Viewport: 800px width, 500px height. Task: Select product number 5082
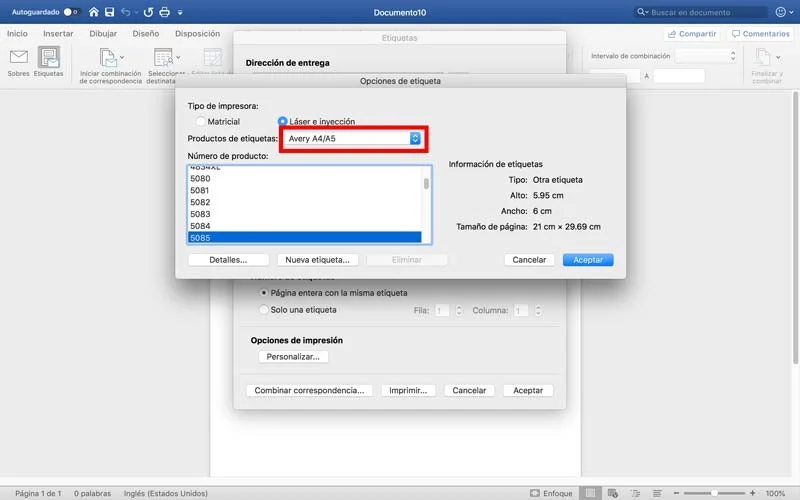(x=305, y=202)
